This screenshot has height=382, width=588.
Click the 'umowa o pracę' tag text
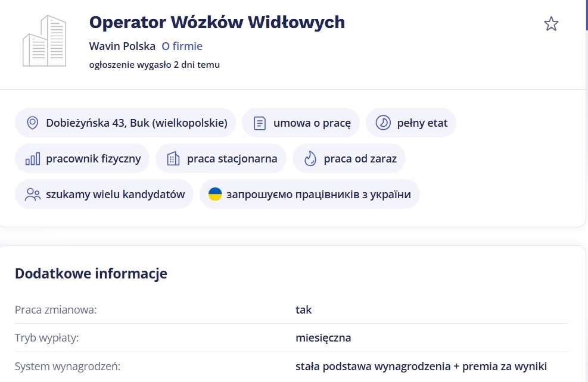[312, 123]
